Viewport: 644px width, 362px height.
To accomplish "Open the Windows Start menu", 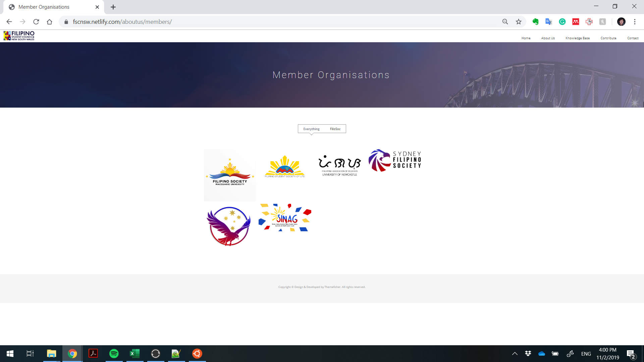I will click(x=10, y=354).
